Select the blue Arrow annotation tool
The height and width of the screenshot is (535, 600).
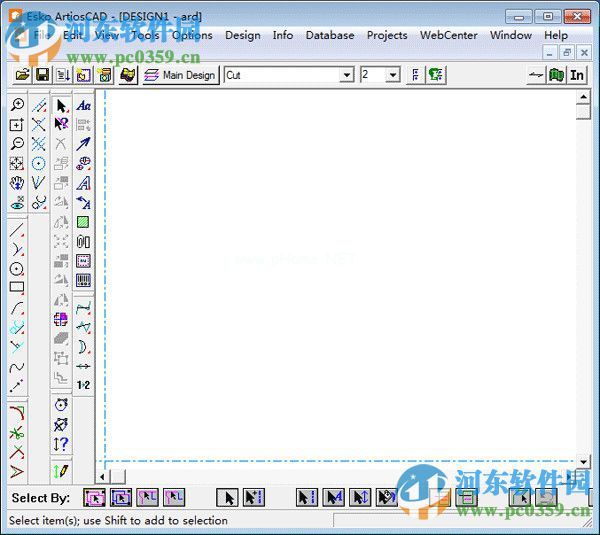[83, 144]
